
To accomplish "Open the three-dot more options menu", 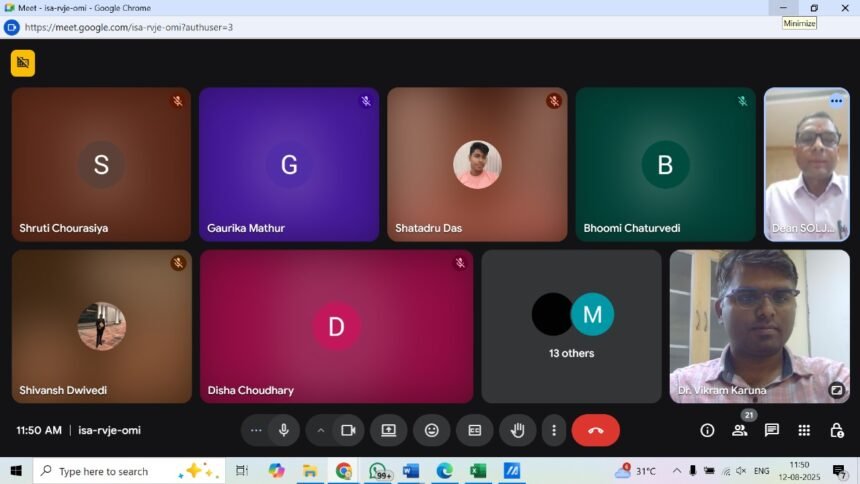I will click(x=554, y=430).
